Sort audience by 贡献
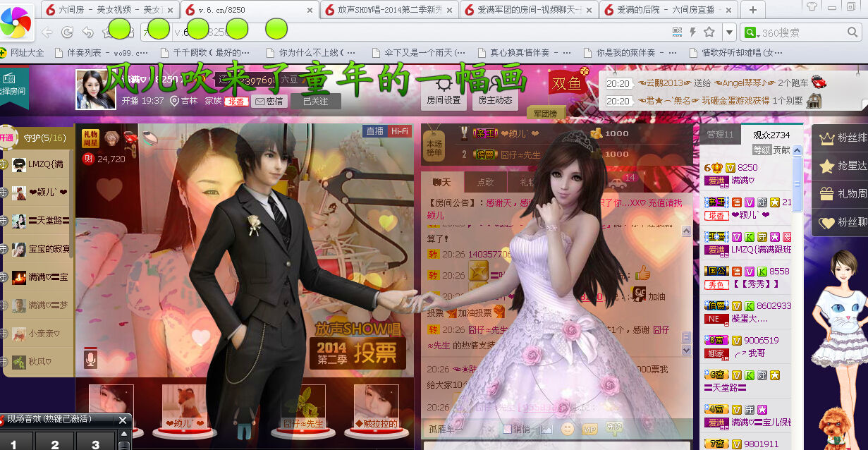 (782, 150)
